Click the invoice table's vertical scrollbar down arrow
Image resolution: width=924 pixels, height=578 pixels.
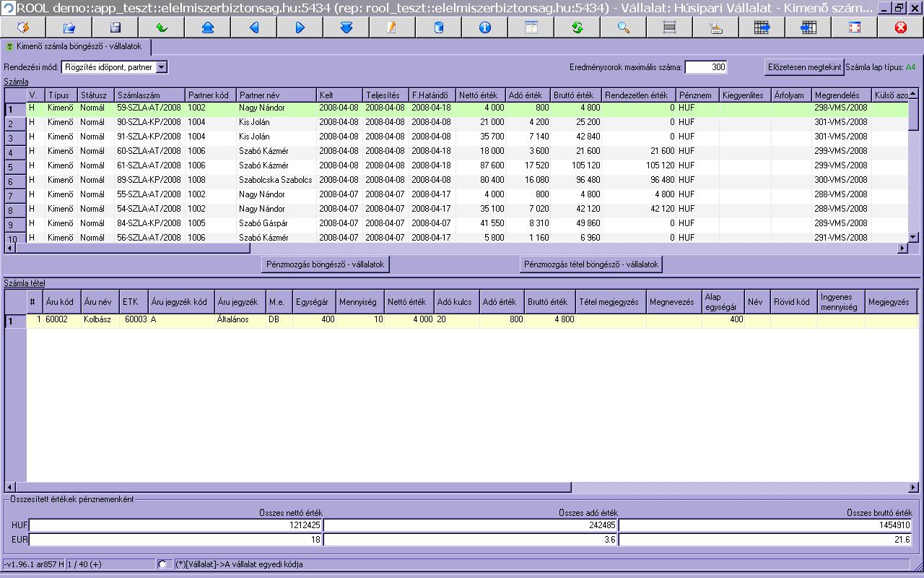(x=913, y=237)
